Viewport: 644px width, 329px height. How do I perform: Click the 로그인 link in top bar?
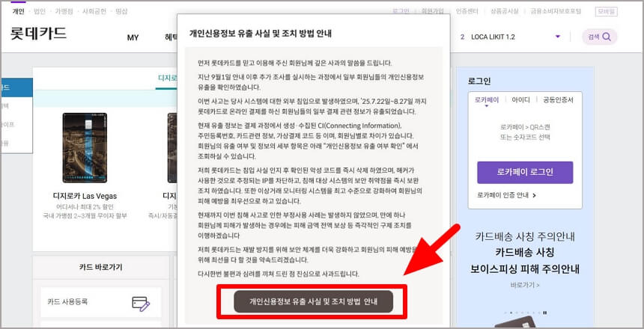tap(401, 11)
